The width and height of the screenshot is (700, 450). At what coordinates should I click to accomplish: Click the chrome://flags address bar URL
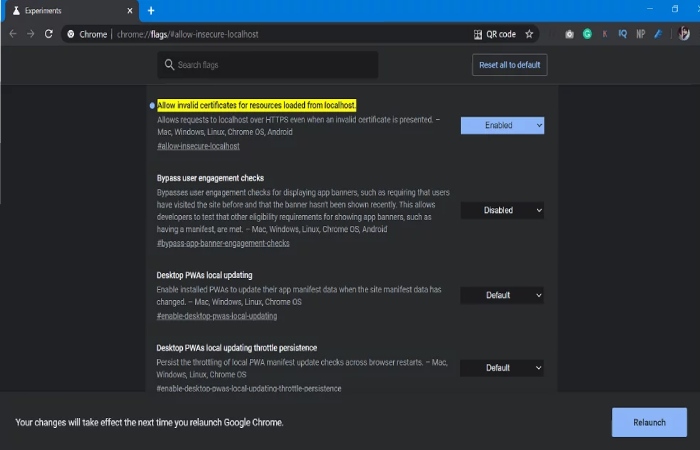188,34
